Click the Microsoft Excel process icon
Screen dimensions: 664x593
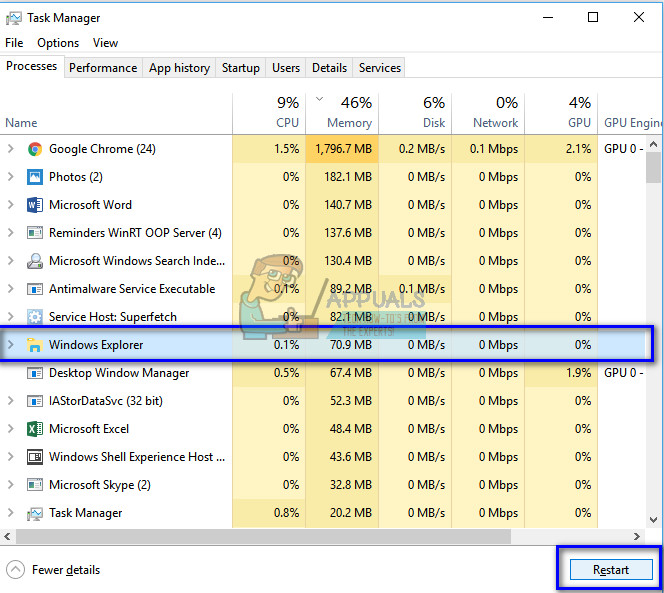click(x=35, y=429)
